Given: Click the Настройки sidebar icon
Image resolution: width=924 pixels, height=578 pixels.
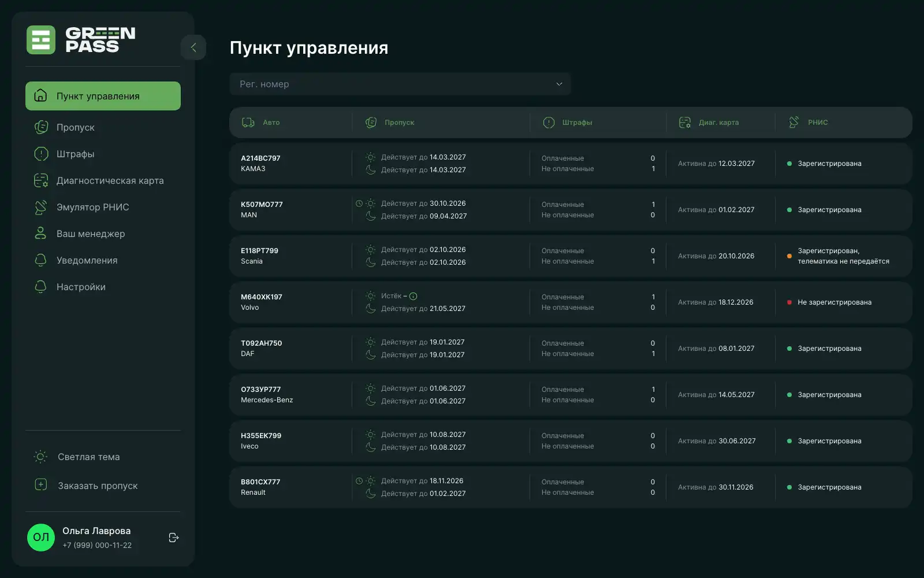Looking at the screenshot, I should point(40,287).
